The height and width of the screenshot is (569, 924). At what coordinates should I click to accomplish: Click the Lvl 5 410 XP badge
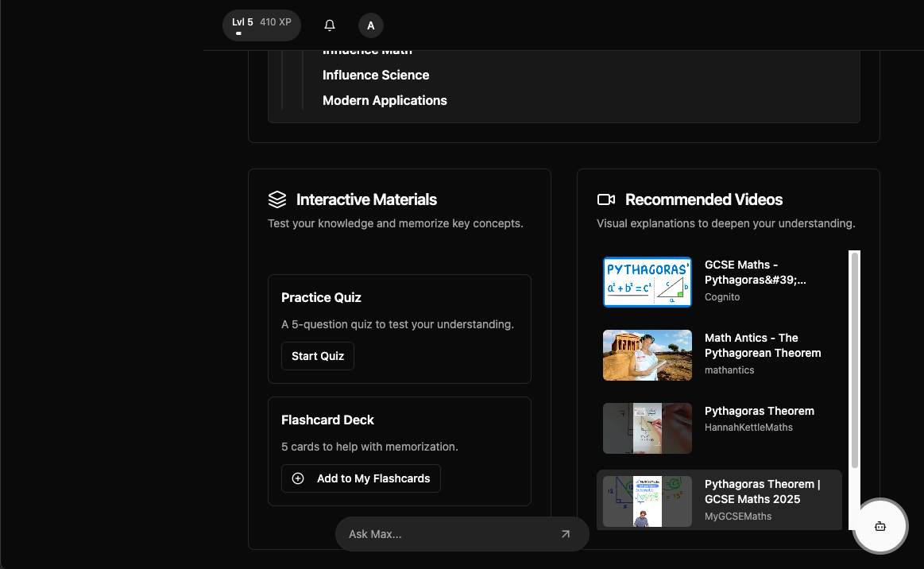point(261,25)
